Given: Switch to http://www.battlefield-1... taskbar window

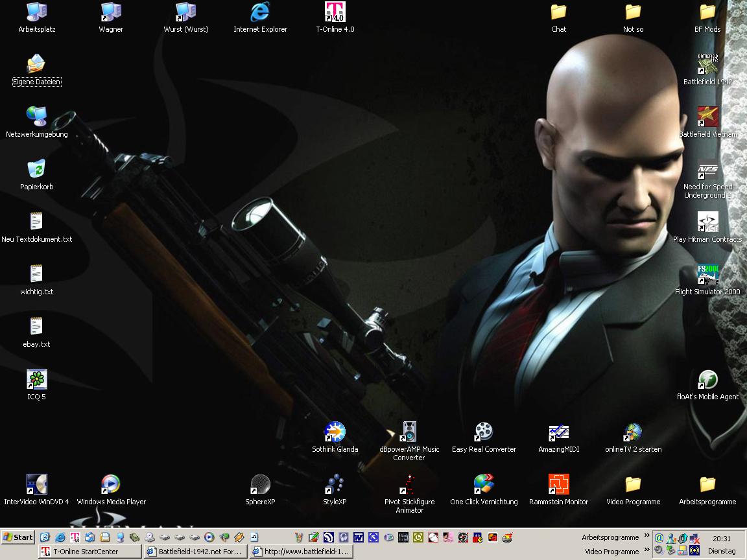Looking at the screenshot, I should [x=301, y=552].
